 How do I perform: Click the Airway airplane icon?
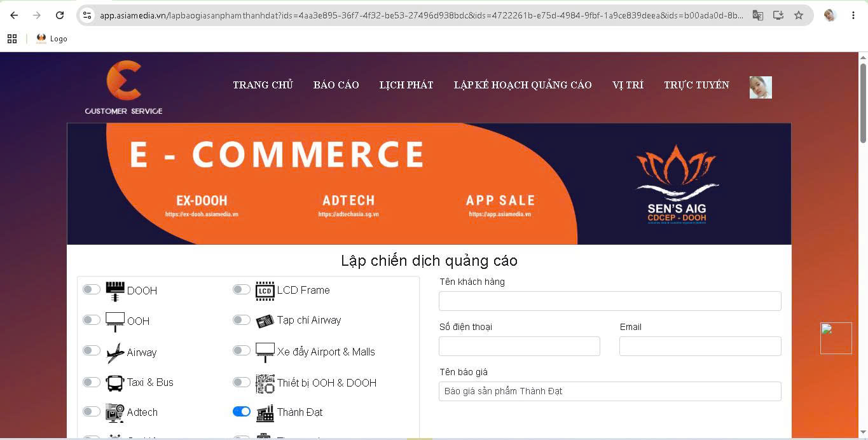[x=115, y=352]
